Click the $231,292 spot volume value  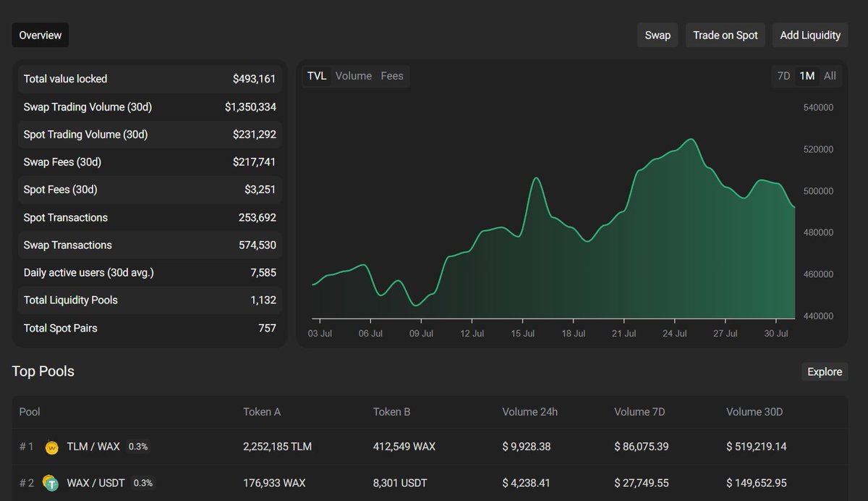coord(254,135)
